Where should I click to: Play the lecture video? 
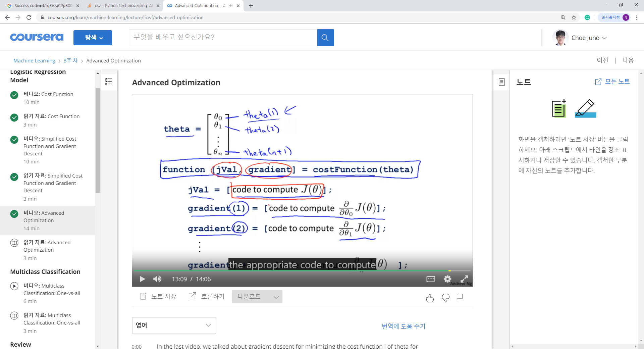click(x=142, y=279)
